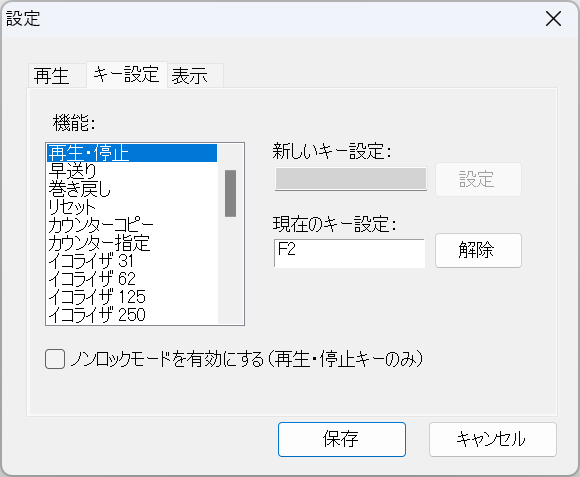Select カウンターコピー list item
The width and height of the screenshot is (580, 477).
(x=132, y=225)
